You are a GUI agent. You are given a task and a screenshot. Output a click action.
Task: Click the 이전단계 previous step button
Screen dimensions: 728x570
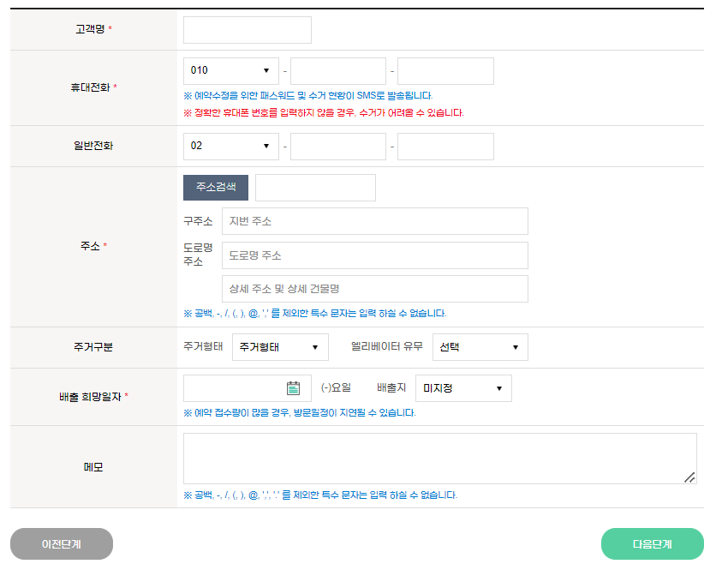[61, 543]
